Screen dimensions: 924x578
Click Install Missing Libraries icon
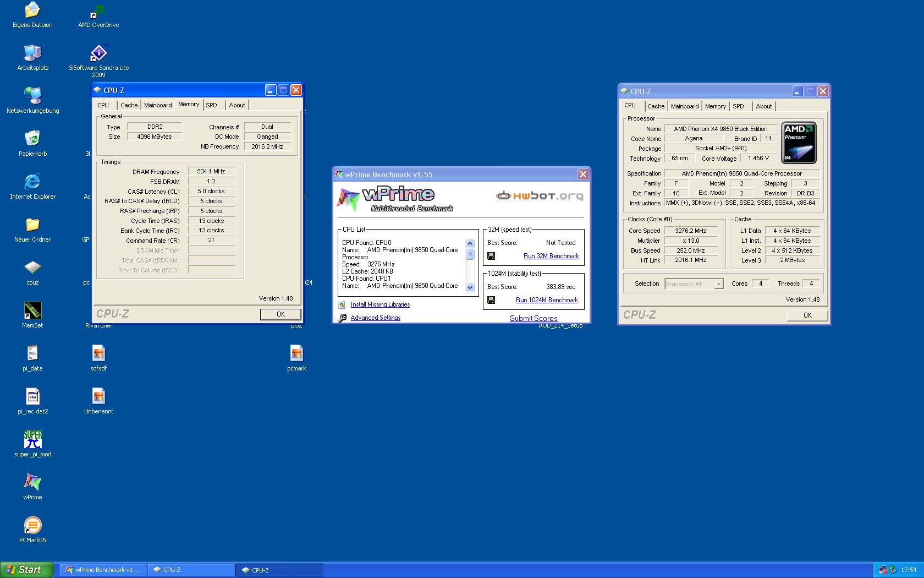coord(342,304)
